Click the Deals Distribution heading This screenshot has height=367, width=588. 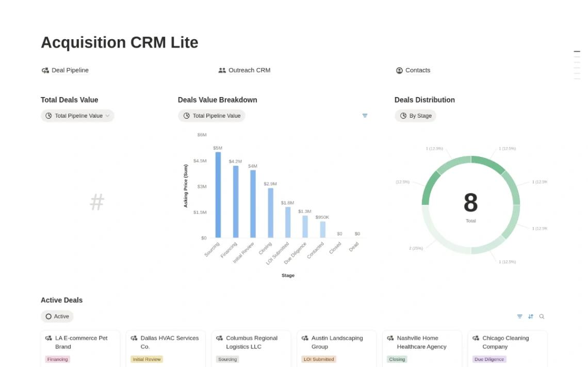pos(424,100)
